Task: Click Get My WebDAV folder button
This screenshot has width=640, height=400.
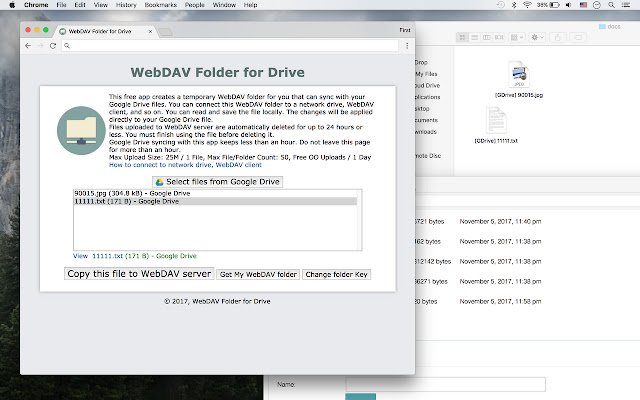Action: point(258,274)
